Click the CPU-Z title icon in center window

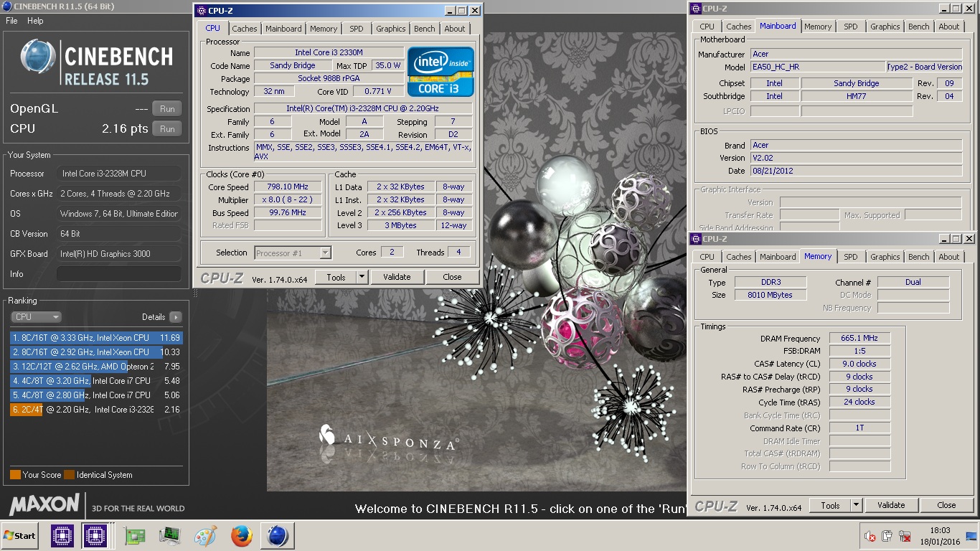pyautogui.click(x=202, y=11)
